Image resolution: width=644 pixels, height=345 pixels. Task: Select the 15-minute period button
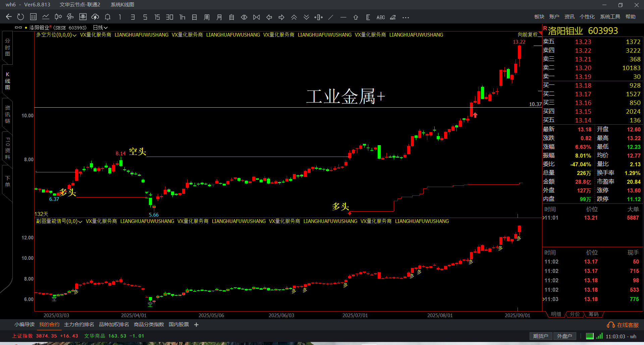[x=157, y=17]
